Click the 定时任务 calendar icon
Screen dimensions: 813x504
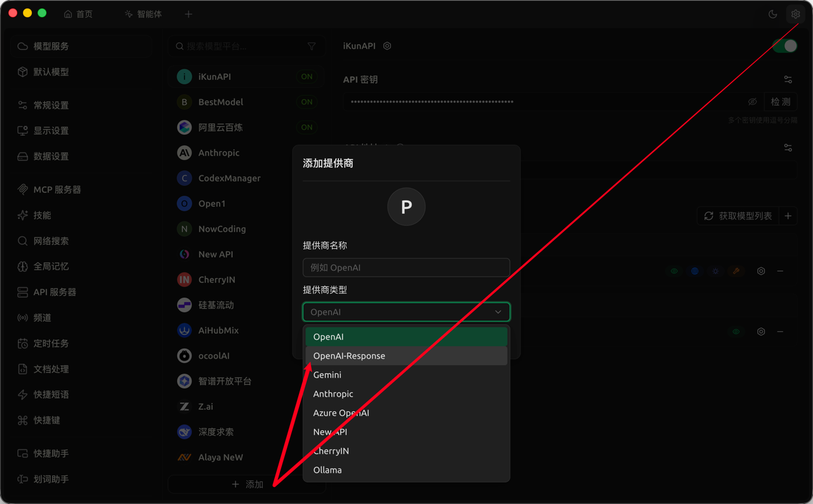[23, 343]
